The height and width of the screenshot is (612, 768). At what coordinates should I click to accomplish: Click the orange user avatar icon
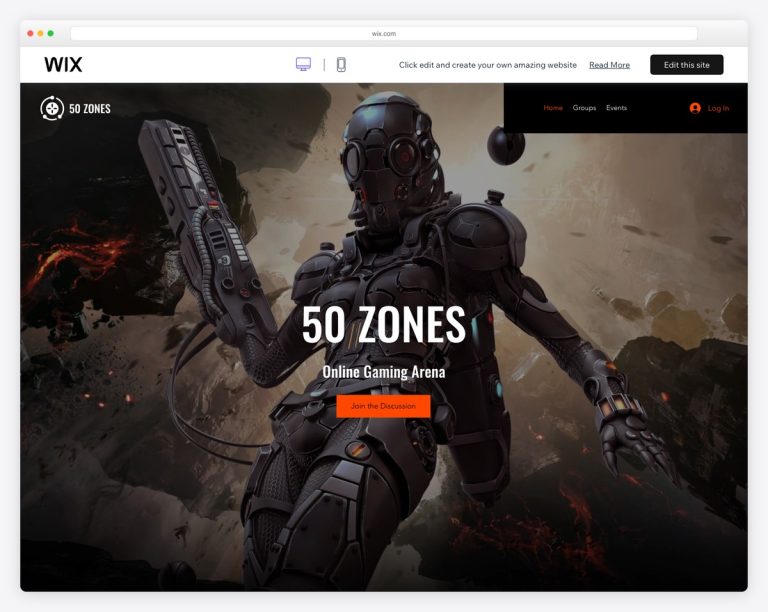(x=695, y=108)
